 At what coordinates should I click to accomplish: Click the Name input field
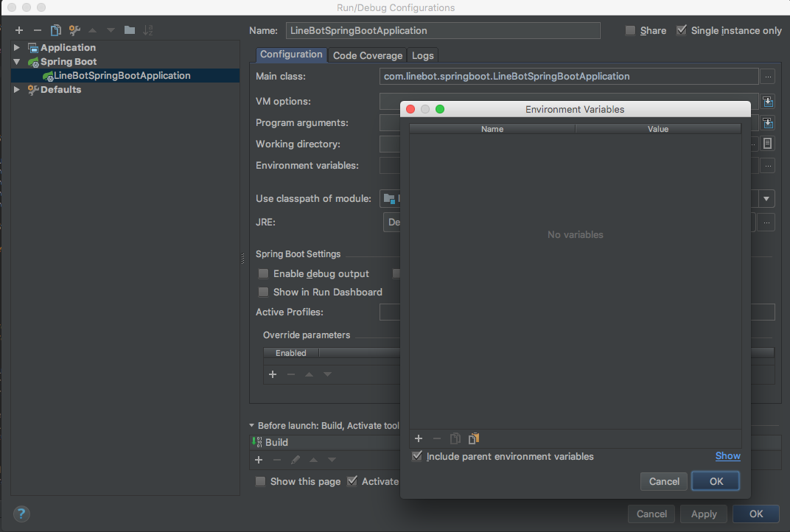pyautogui.click(x=443, y=31)
